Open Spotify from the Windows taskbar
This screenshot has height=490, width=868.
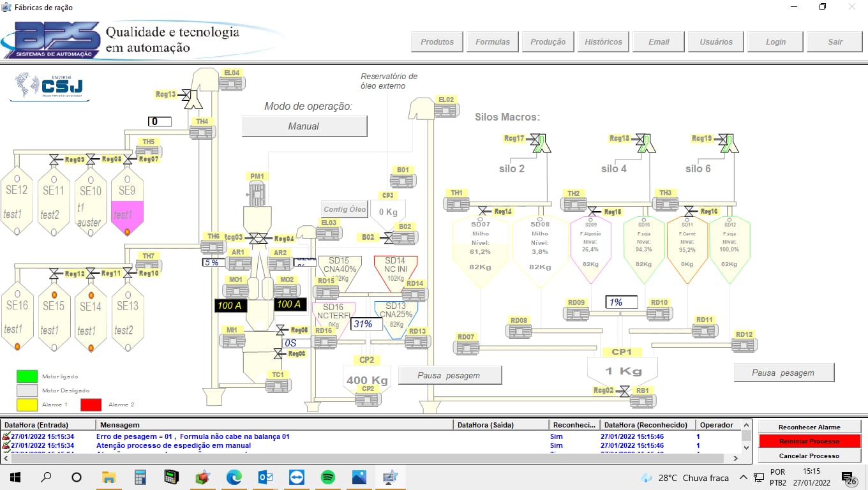pyautogui.click(x=328, y=477)
